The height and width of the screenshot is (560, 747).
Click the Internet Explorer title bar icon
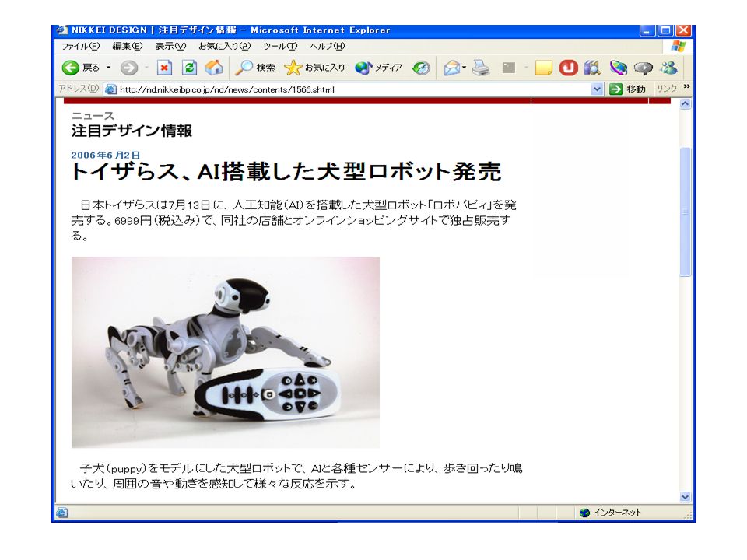click(x=62, y=30)
